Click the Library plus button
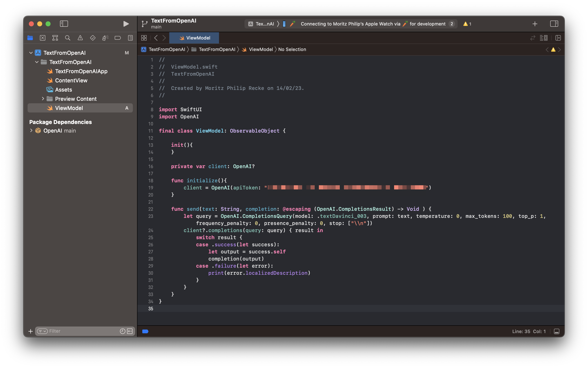The height and width of the screenshot is (368, 588). click(x=535, y=24)
